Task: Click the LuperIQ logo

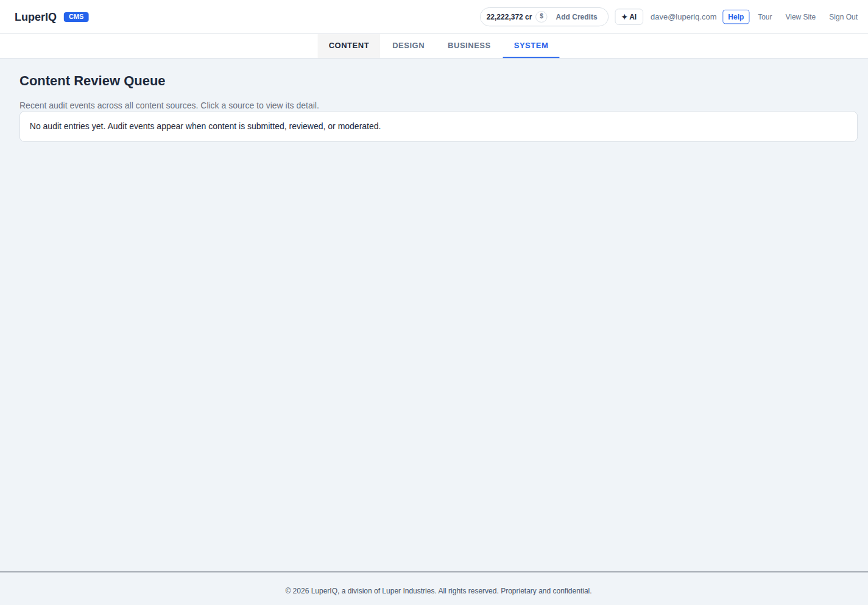Action: (x=35, y=16)
